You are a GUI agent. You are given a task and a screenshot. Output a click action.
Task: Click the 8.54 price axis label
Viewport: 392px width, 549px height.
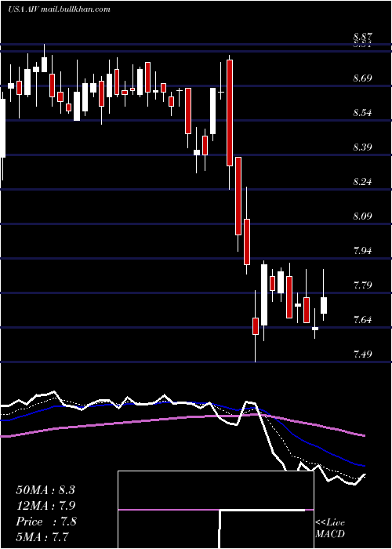click(362, 113)
